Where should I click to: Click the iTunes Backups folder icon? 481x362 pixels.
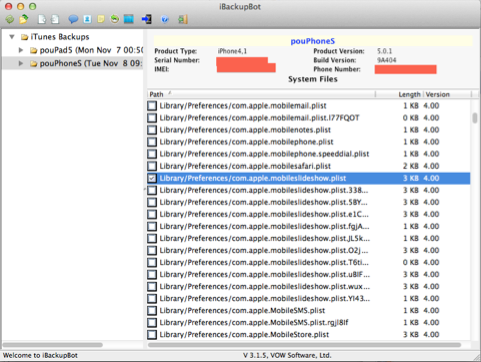click(x=24, y=37)
